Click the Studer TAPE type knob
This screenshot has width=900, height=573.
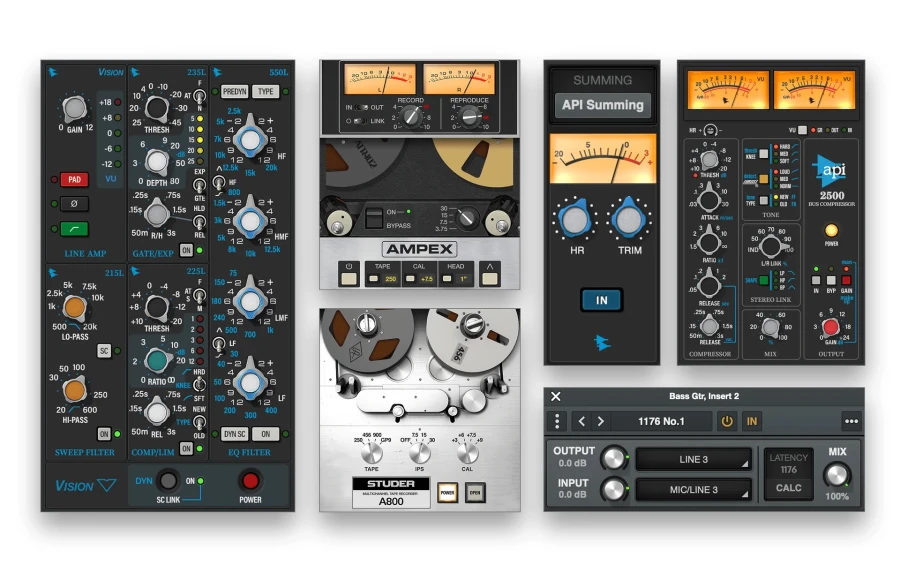click(x=372, y=453)
